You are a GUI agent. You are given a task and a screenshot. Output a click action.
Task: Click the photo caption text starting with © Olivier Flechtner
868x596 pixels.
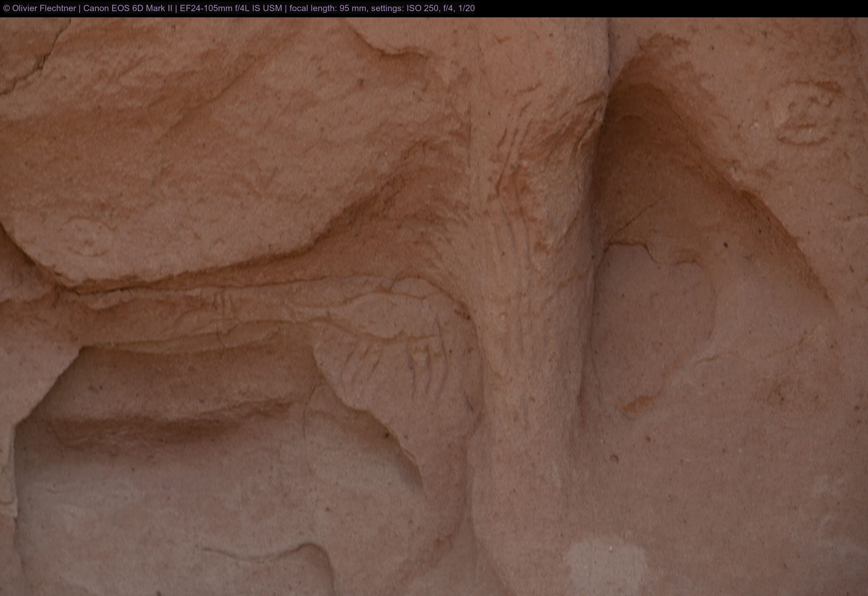tap(239, 8)
